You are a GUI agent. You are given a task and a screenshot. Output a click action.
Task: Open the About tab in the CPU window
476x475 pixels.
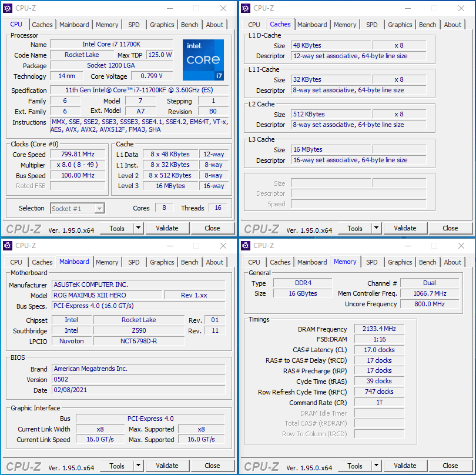pos(214,25)
